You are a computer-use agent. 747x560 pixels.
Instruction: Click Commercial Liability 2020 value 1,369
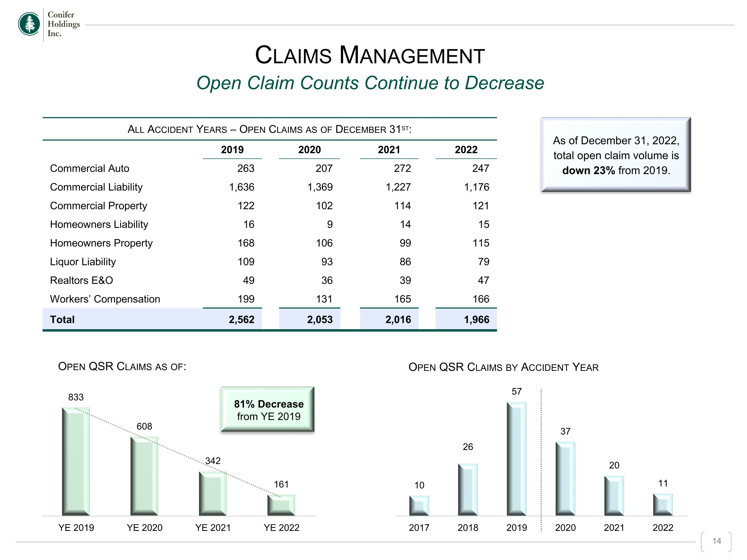coord(320,187)
